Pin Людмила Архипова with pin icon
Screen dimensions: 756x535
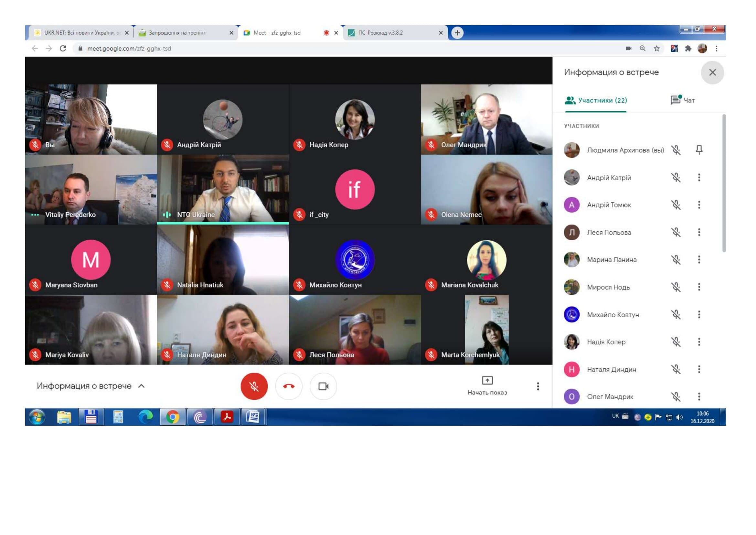[x=699, y=150]
